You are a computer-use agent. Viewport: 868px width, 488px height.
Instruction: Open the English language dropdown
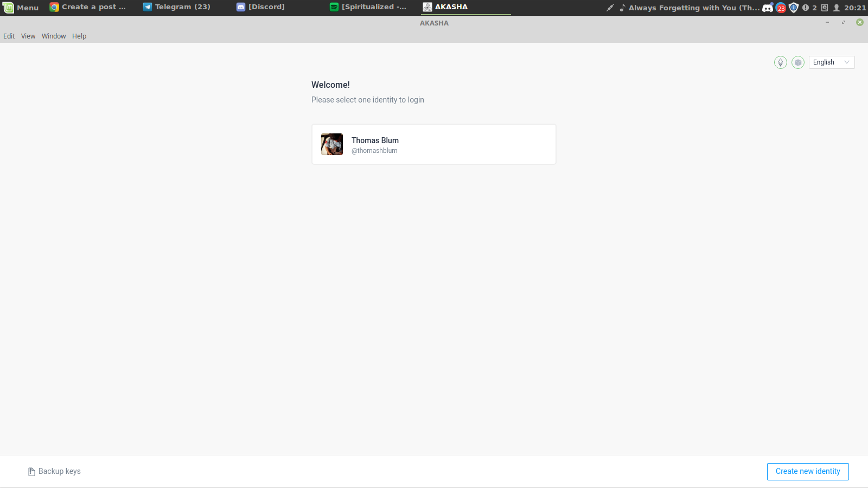coord(832,62)
